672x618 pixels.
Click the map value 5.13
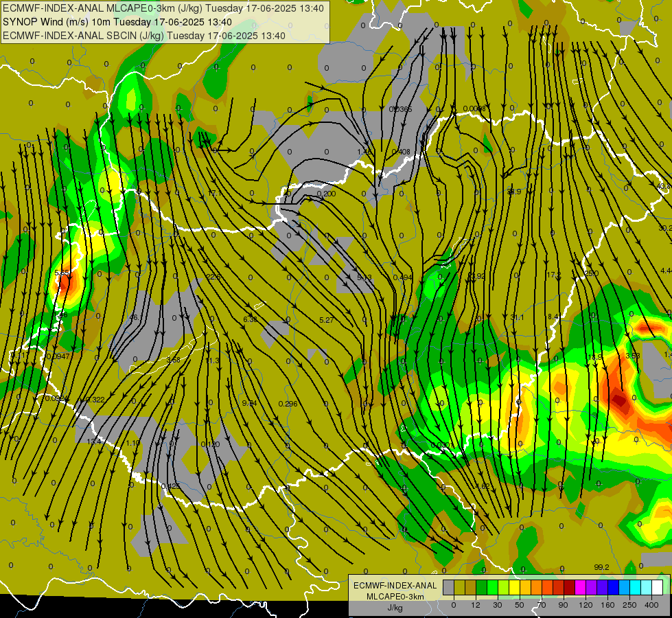[364, 278]
